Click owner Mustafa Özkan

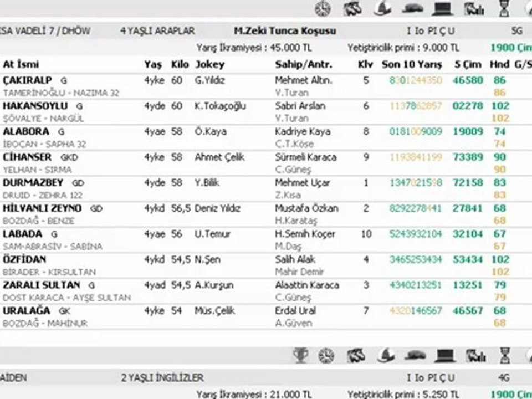click(x=306, y=208)
